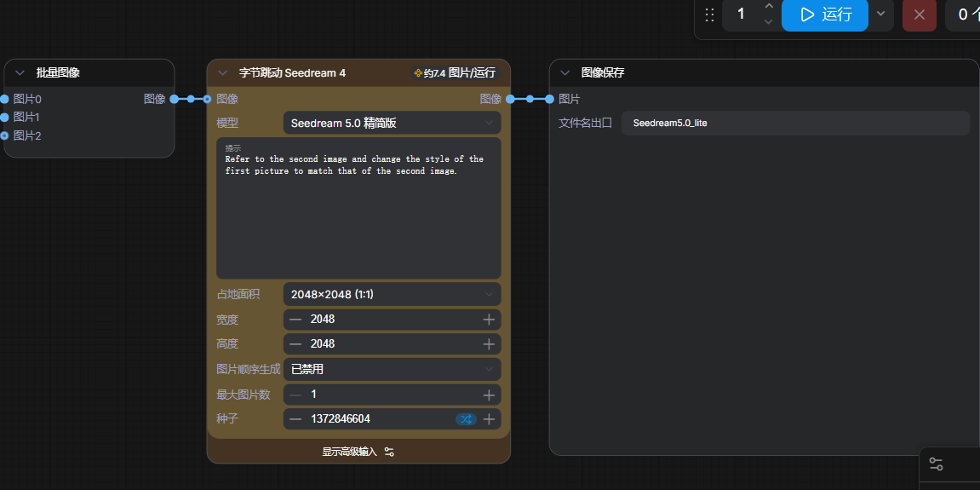980x490 pixels.
Task: Click the 种子 value 1372846604
Action: pos(341,419)
